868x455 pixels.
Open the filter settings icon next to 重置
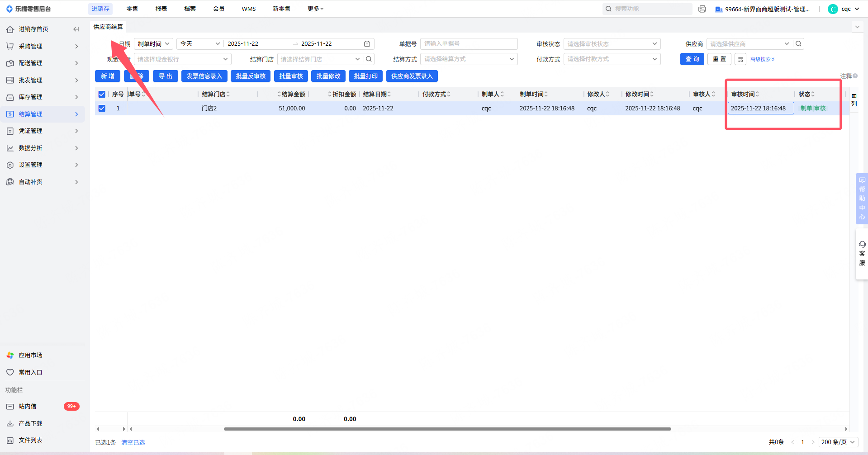[740, 59]
